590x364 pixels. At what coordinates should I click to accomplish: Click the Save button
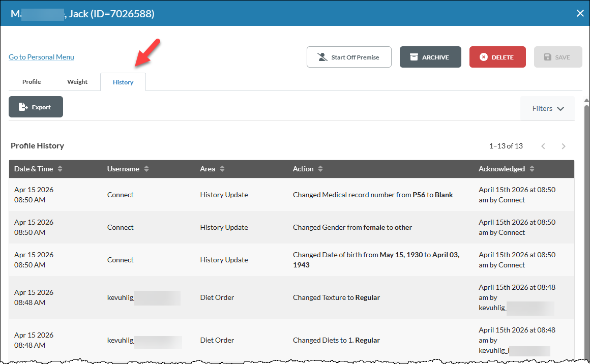click(x=558, y=57)
